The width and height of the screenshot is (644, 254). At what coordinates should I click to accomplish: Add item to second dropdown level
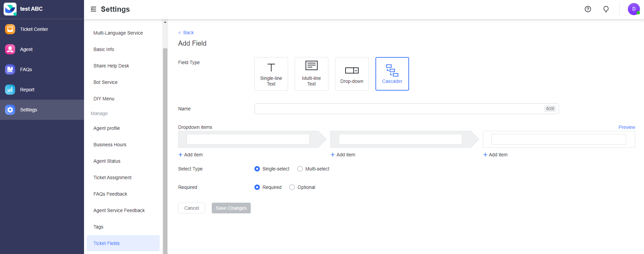coord(343,155)
